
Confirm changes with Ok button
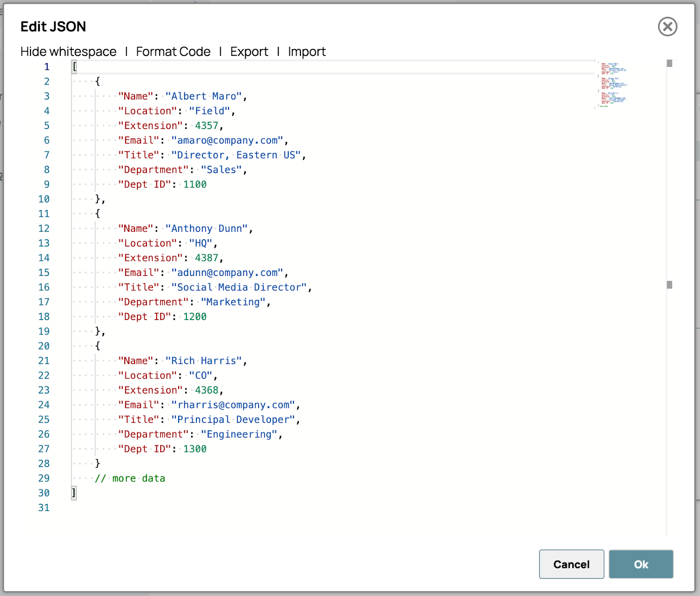(x=640, y=564)
